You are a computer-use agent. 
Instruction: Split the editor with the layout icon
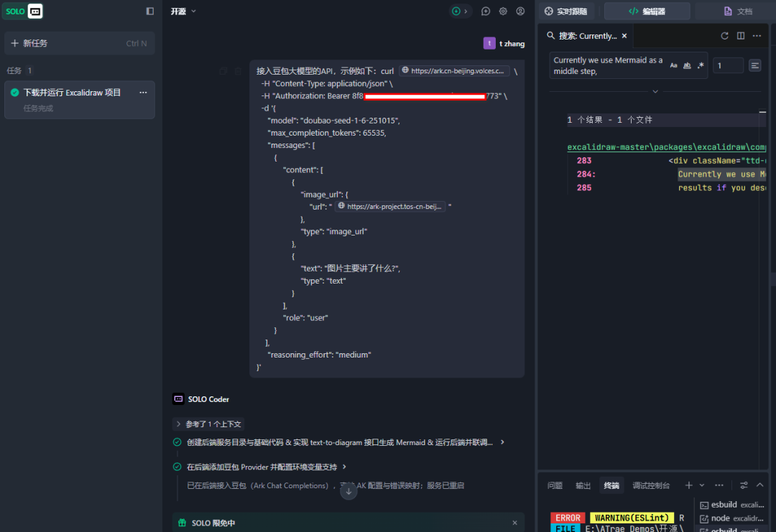pyautogui.click(x=741, y=36)
